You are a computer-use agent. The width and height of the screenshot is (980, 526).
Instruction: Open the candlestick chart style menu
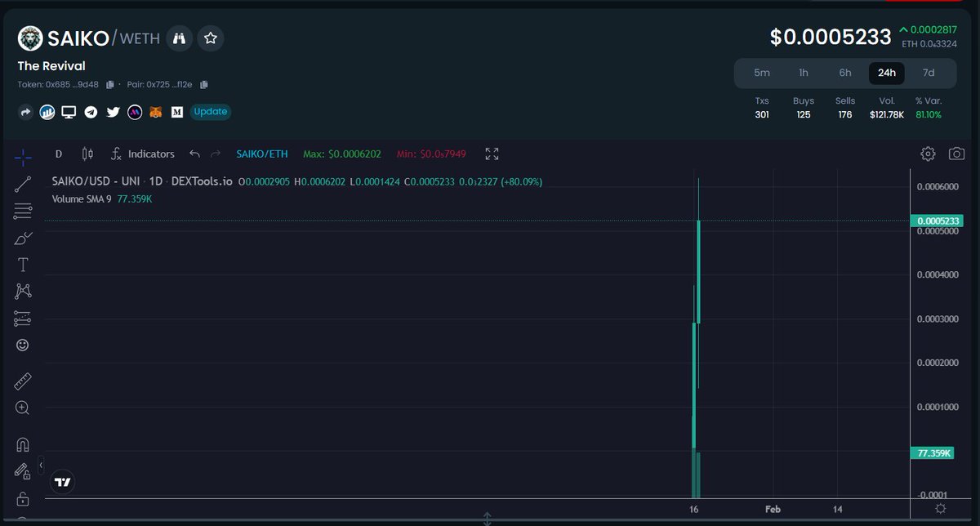click(x=88, y=154)
